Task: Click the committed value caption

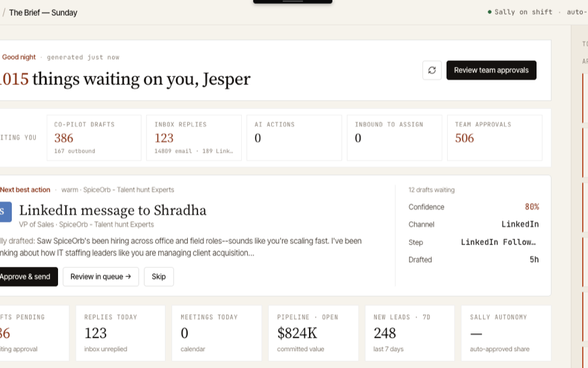Action: (301, 349)
